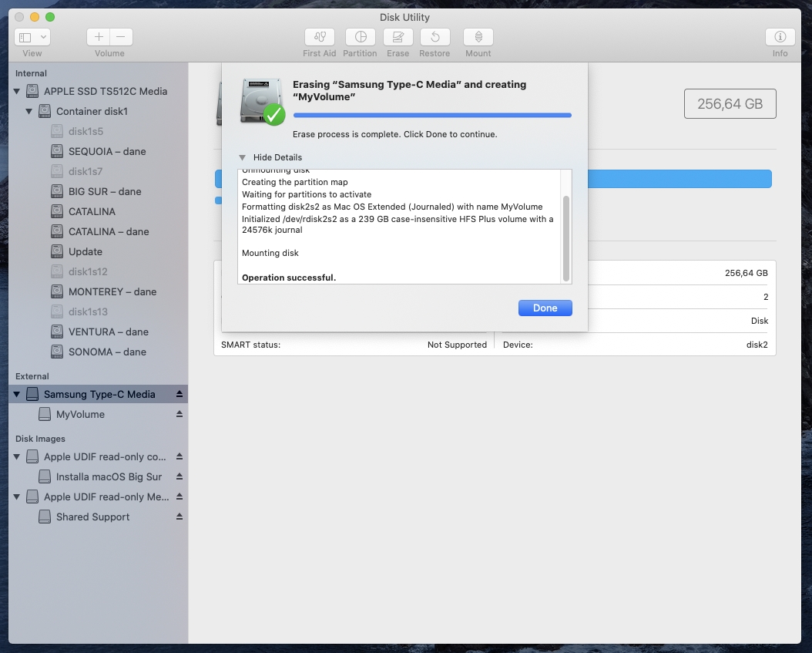The width and height of the screenshot is (812, 653).
Task: Click the Erase toolbar icon
Action: 398,37
